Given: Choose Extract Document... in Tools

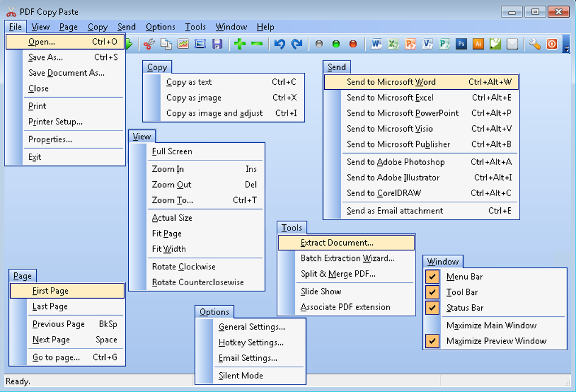Looking at the screenshot, I should click(346, 242).
